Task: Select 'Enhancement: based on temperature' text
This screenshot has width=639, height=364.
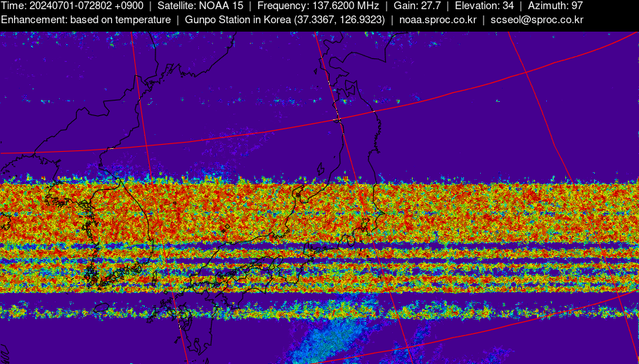Action: tap(86, 20)
